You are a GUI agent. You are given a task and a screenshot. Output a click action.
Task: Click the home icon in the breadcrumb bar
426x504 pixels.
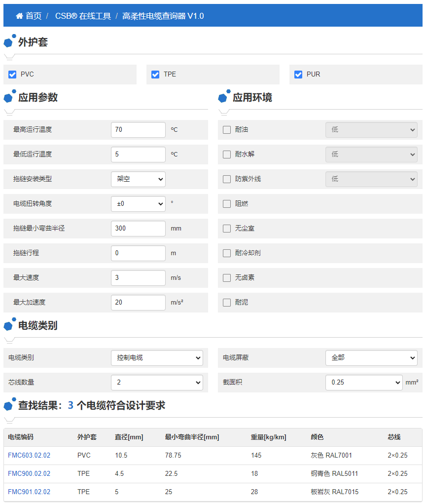click(x=19, y=15)
